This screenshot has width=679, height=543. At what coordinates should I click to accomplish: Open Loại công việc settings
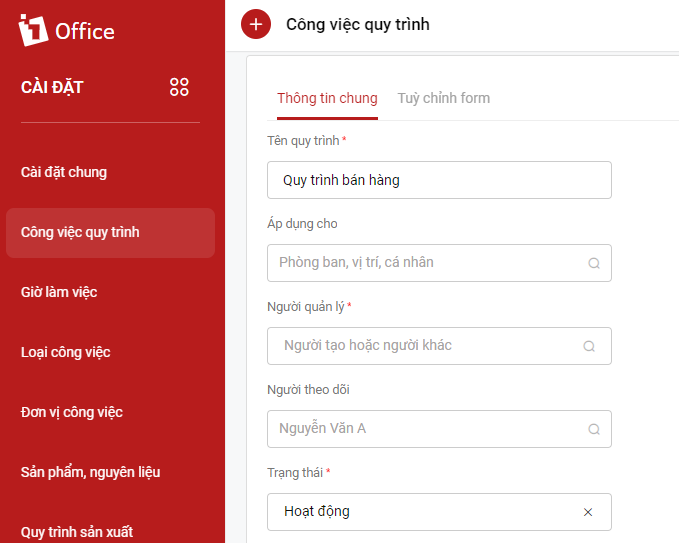click(65, 352)
